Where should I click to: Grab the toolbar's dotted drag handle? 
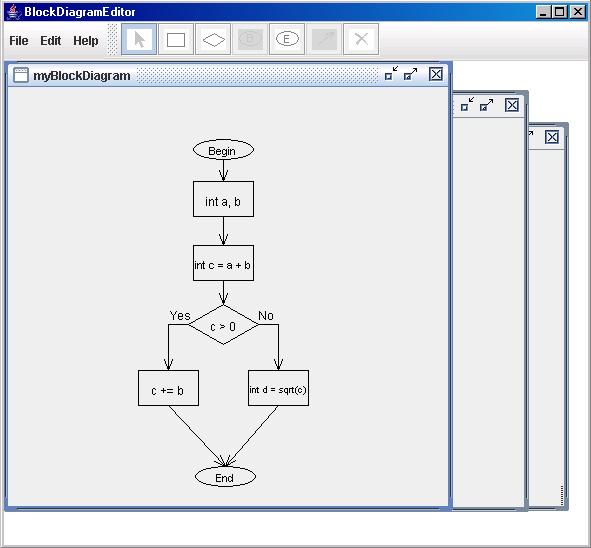112,39
